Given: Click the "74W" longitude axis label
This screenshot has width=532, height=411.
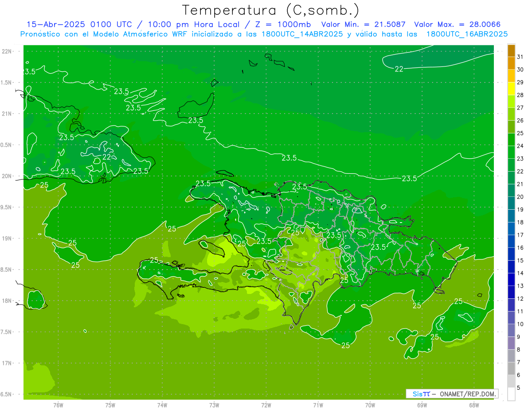Looking at the screenshot, I should point(162,405).
